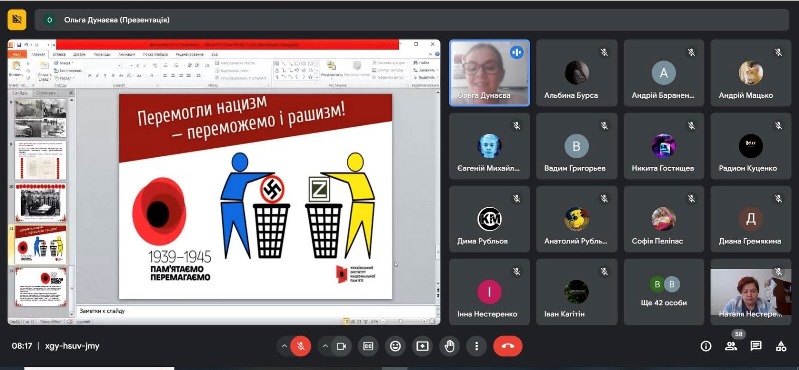Open more options three-dot menu

click(x=476, y=347)
